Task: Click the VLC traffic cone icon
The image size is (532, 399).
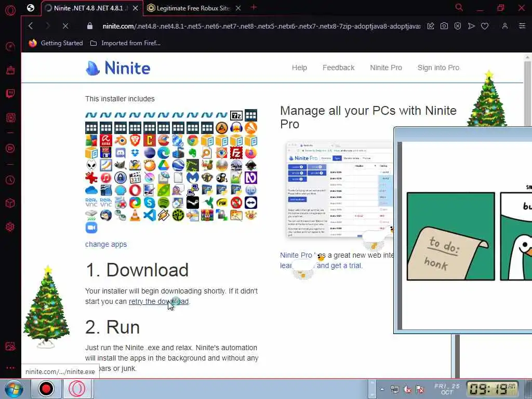Action: click(135, 216)
